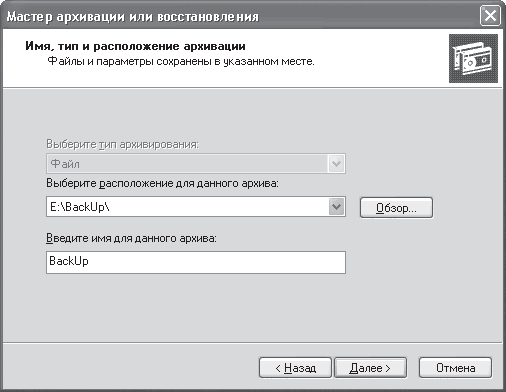Click the subtitle Файлы и параметры сохранены text
The image size is (506, 392).
point(181,61)
